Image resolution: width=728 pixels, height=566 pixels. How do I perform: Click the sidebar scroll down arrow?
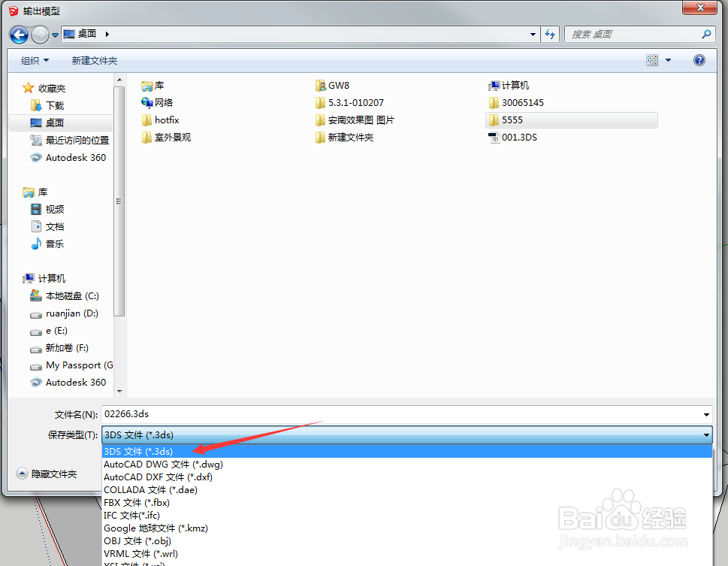(x=119, y=392)
